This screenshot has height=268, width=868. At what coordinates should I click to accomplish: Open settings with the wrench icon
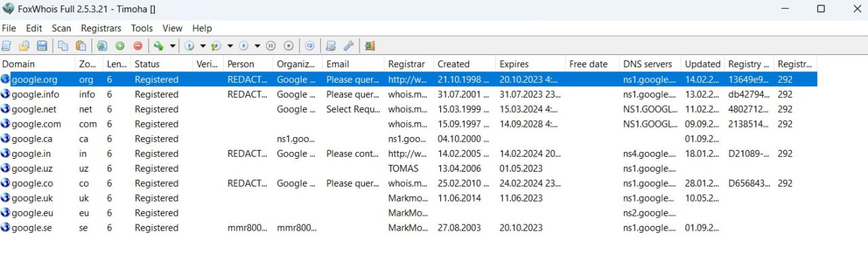coord(349,46)
